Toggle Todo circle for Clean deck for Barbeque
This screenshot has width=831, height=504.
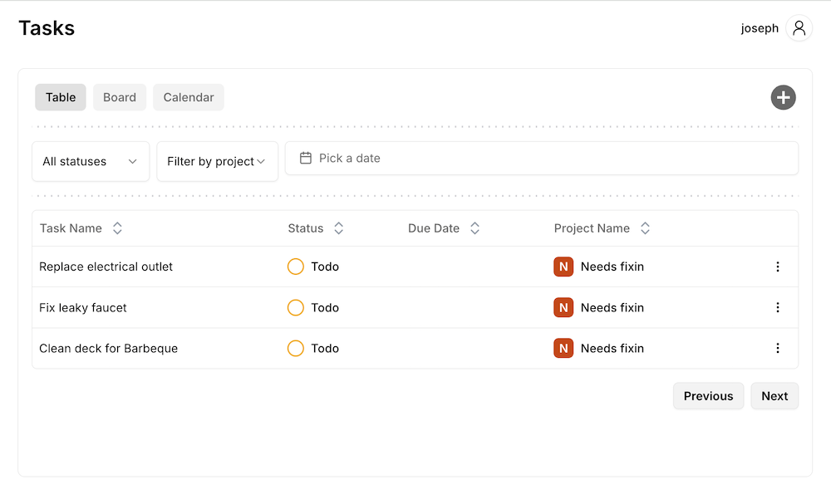[x=296, y=349]
